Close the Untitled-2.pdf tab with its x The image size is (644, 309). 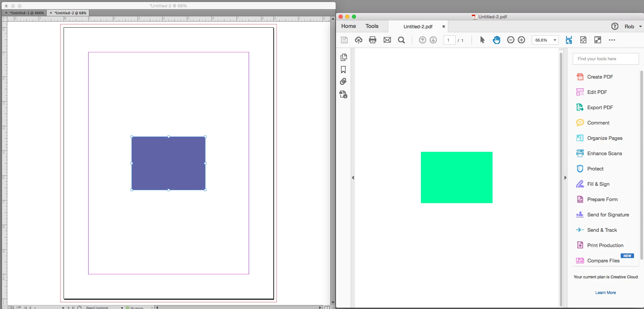pos(444,27)
